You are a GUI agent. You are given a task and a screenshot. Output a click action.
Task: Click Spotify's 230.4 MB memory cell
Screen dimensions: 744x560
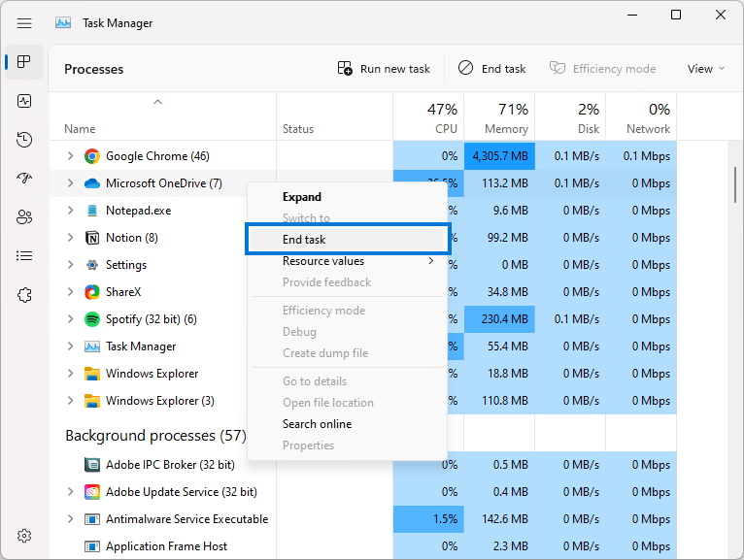pyautogui.click(x=499, y=319)
